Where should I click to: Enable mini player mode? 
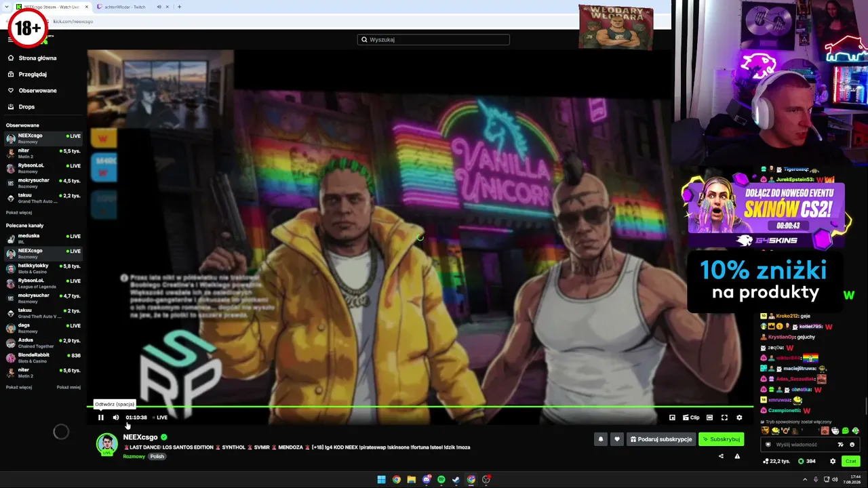tap(672, 418)
